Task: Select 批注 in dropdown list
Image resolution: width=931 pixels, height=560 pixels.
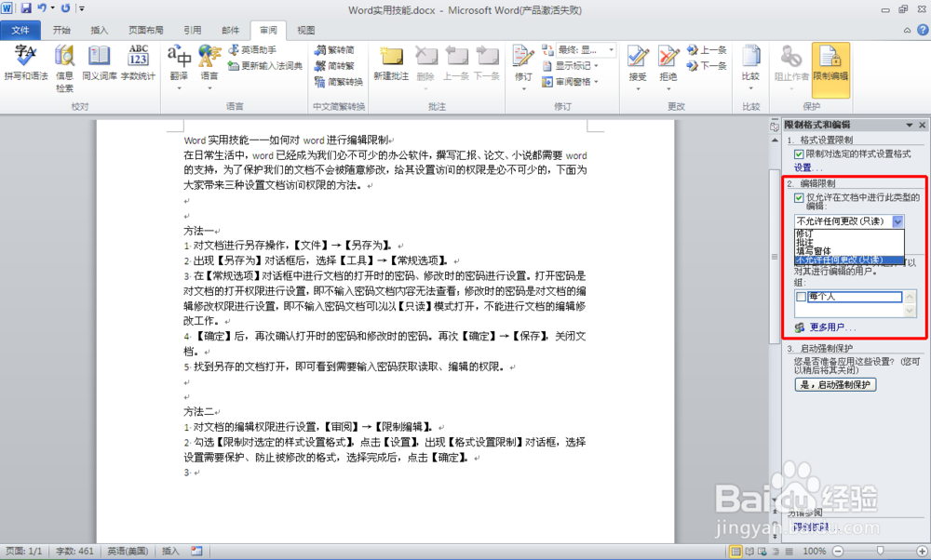Action: [849, 243]
